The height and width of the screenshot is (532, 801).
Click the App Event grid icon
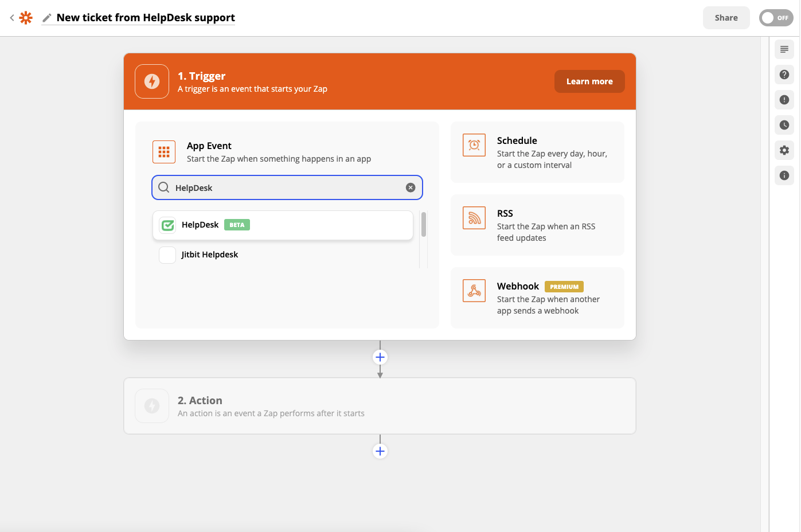point(164,152)
